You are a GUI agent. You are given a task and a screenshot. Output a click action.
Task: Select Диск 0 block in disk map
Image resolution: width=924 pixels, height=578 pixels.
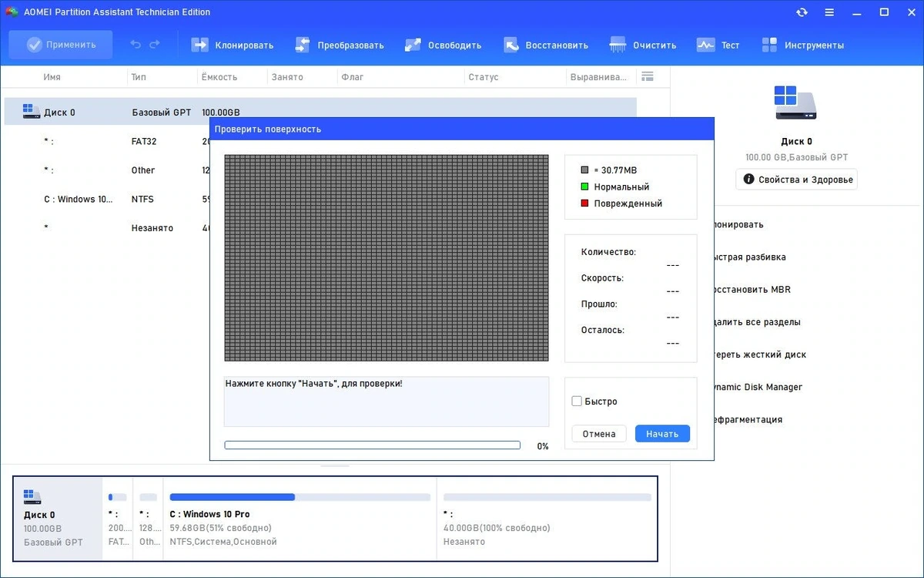click(x=58, y=519)
